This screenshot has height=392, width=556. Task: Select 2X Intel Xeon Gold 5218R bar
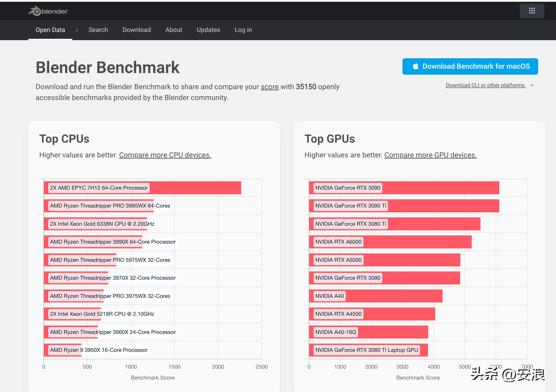coord(72,314)
